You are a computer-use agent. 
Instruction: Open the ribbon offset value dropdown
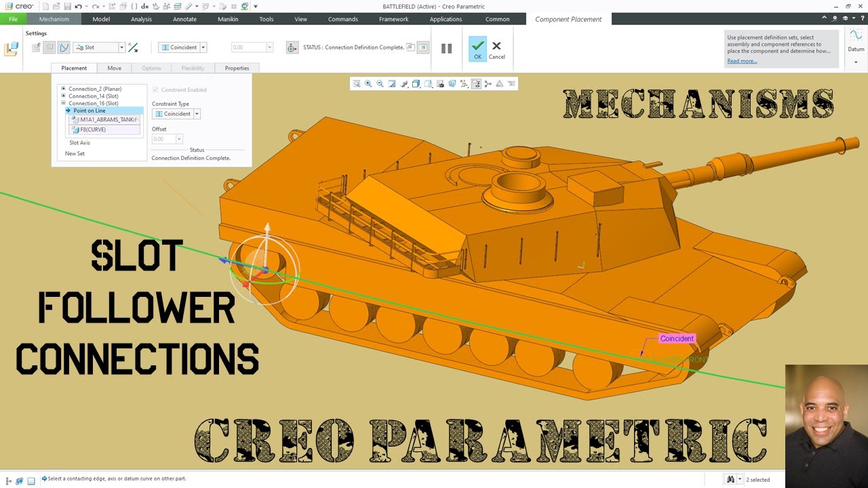(x=269, y=47)
